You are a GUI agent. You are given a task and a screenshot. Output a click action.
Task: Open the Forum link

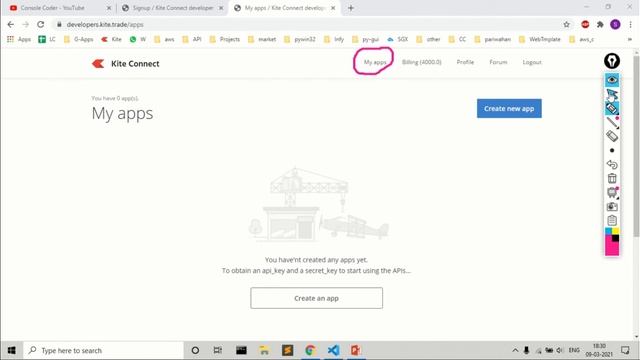click(498, 62)
